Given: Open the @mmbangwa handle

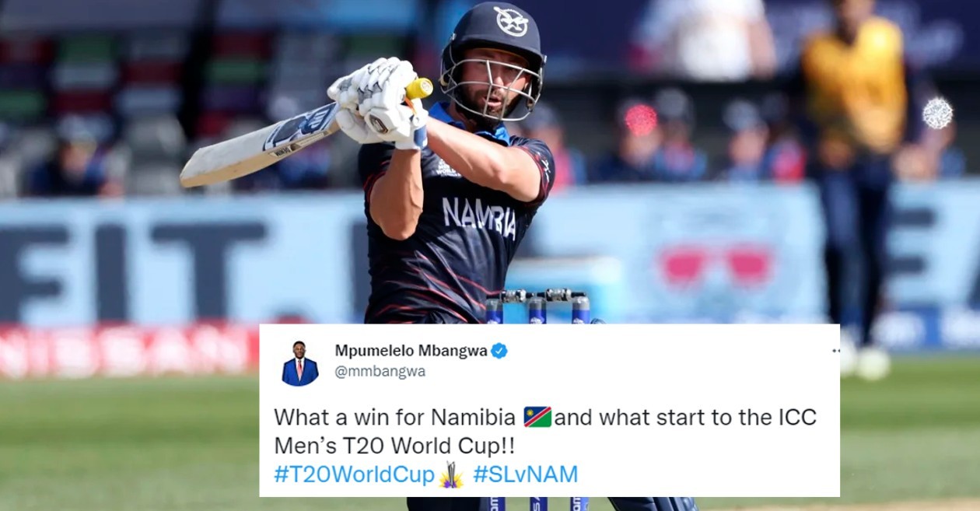Looking at the screenshot, I should (x=380, y=372).
